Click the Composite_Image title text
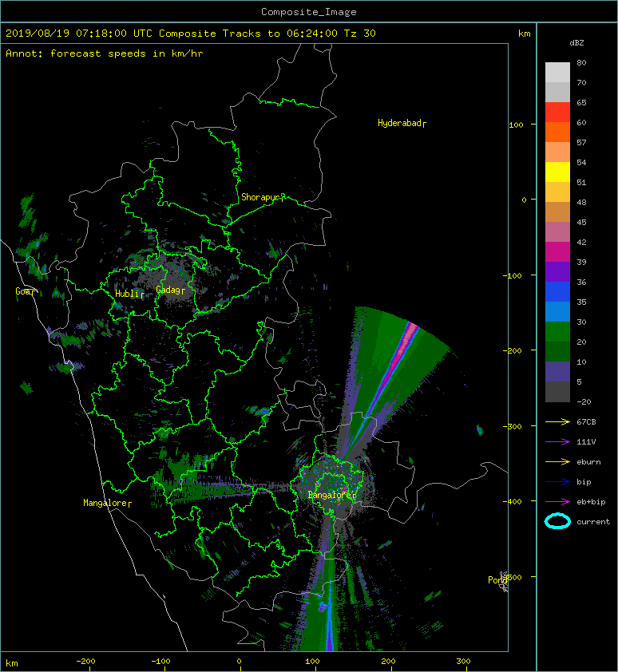 (309, 12)
